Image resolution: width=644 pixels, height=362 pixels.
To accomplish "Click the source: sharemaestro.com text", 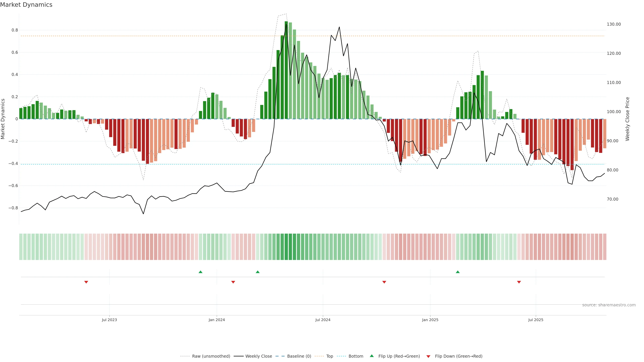I will coord(609,305).
